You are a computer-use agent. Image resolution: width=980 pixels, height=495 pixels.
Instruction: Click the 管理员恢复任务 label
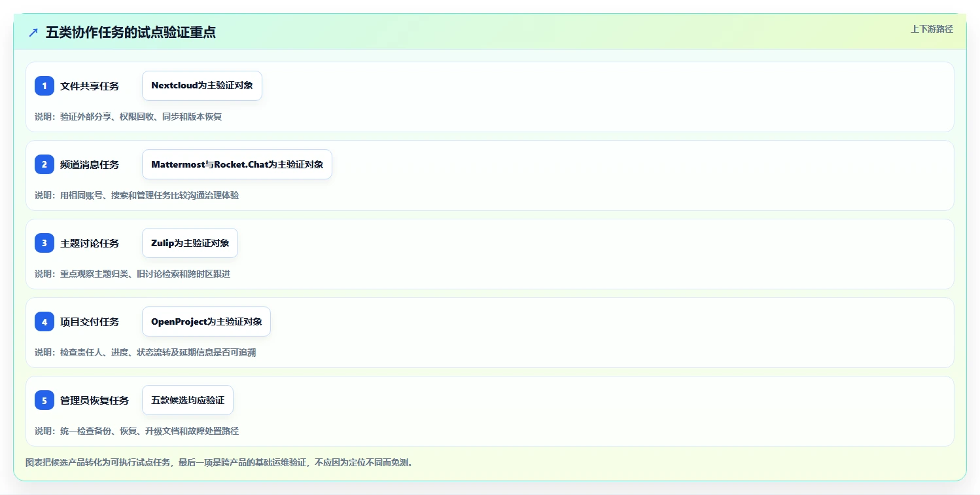point(95,400)
